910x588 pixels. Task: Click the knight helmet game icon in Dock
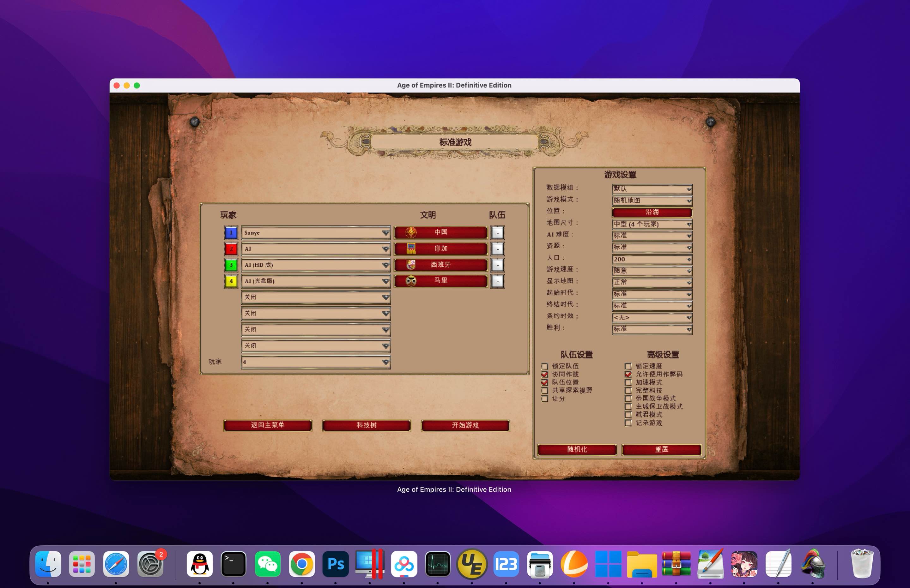click(x=813, y=564)
